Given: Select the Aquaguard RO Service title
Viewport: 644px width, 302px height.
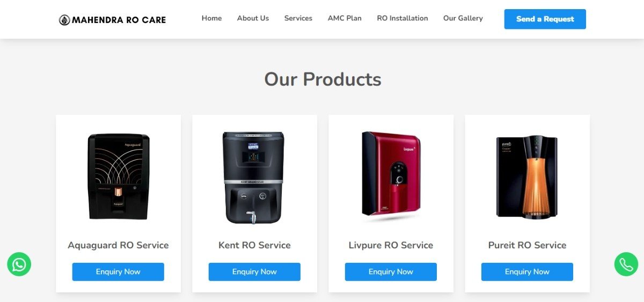Looking at the screenshot, I should click(118, 245).
